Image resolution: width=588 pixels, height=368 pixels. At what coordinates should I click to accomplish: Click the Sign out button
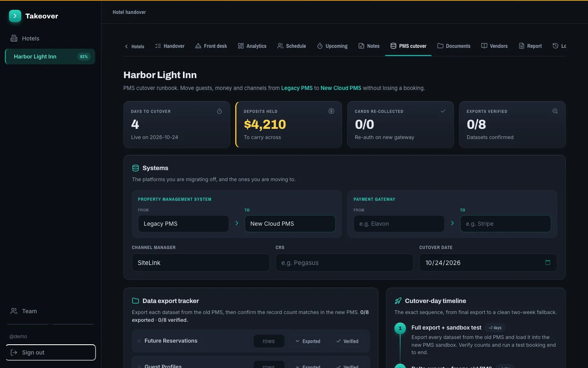click(x=51, y=352)
